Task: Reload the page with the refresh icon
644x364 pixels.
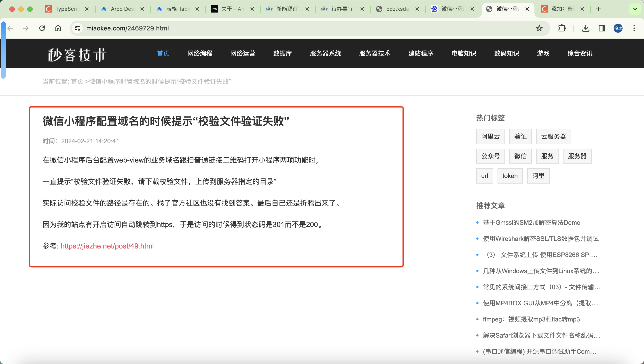Action: coord(42,28)
